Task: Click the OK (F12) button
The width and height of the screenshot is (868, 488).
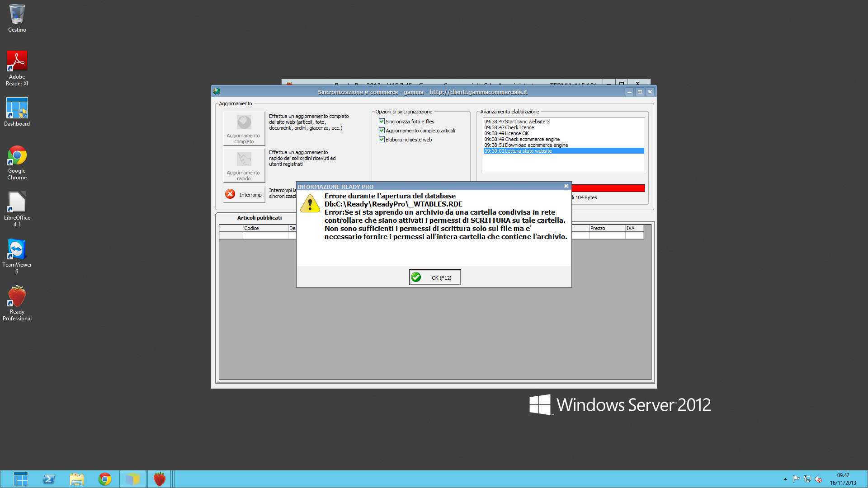Action: tap(434, 277)
